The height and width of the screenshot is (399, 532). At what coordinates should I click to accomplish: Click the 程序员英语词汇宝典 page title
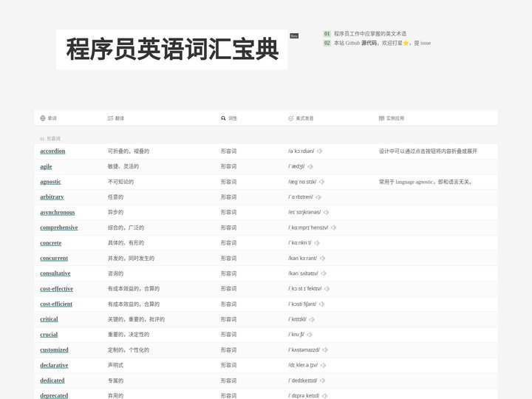pyautogui.click(x=172, y=50)
